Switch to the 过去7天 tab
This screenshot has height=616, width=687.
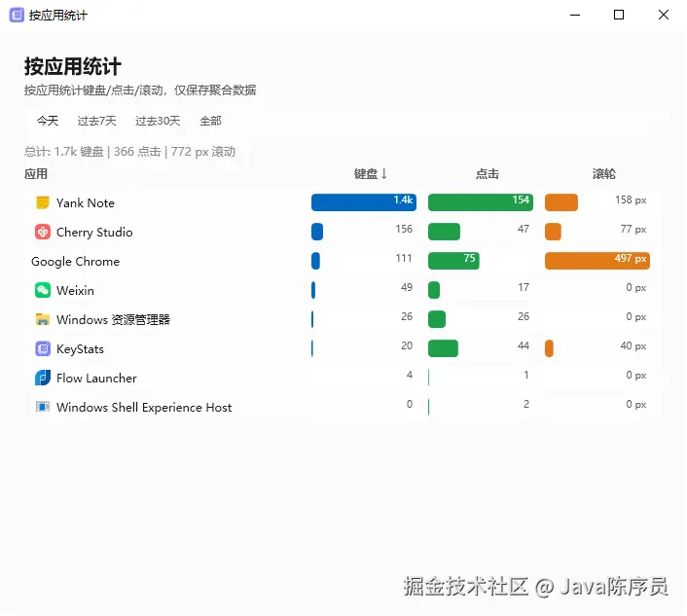(97, 121)
